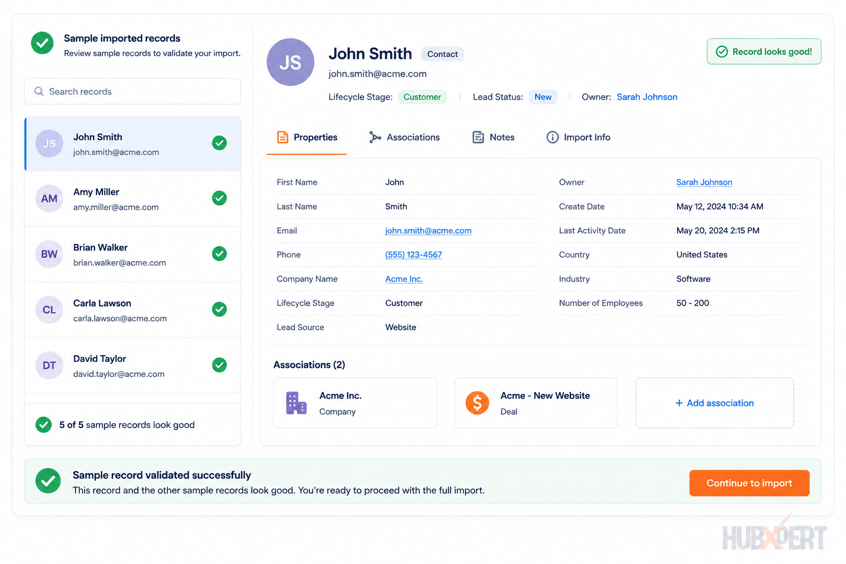Click the New lead status badge
846x564 pixels.
[543, 97]
